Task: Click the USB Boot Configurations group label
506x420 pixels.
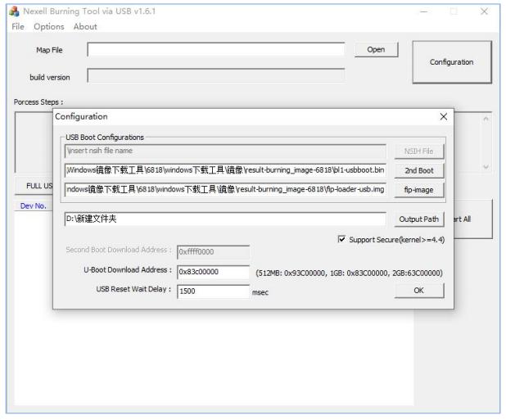Action: 105,138
